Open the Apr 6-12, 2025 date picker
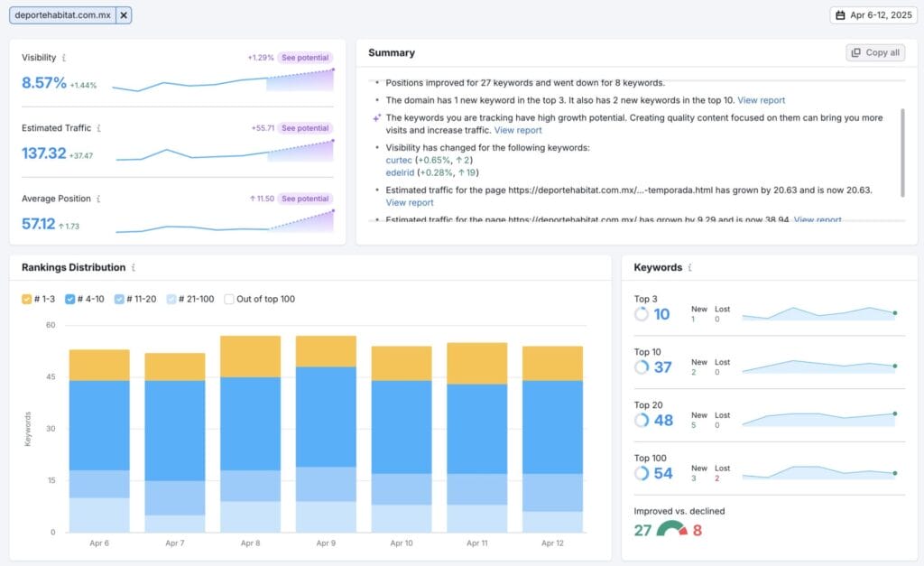The image size is (924, 566). (873, 15)
